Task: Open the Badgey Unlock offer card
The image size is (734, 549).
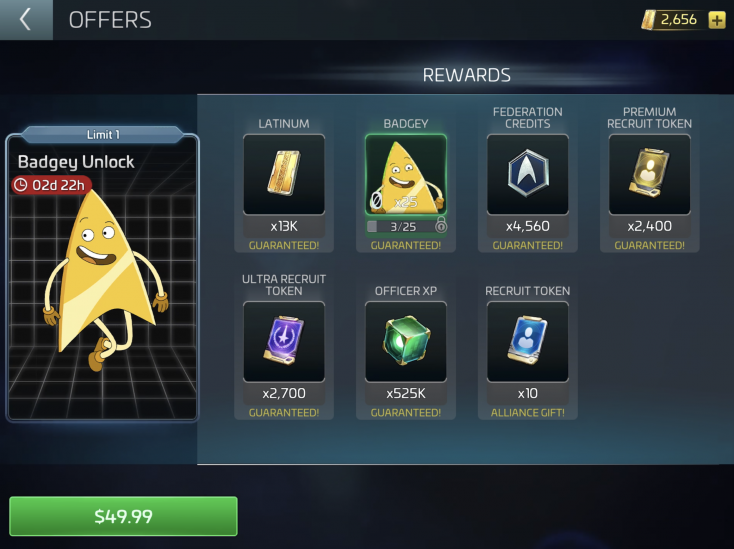Action: coord(103,274)
